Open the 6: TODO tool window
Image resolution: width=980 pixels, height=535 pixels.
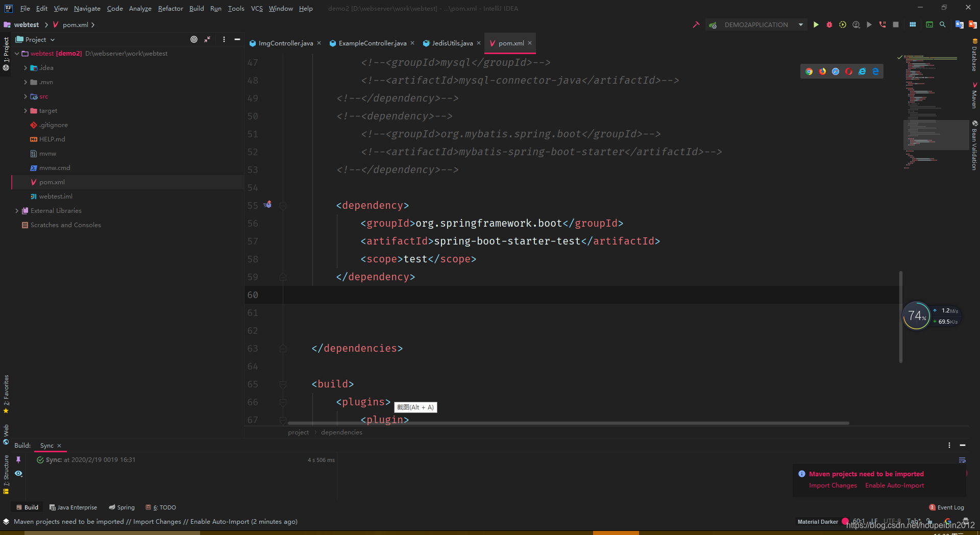pos(161,507)
